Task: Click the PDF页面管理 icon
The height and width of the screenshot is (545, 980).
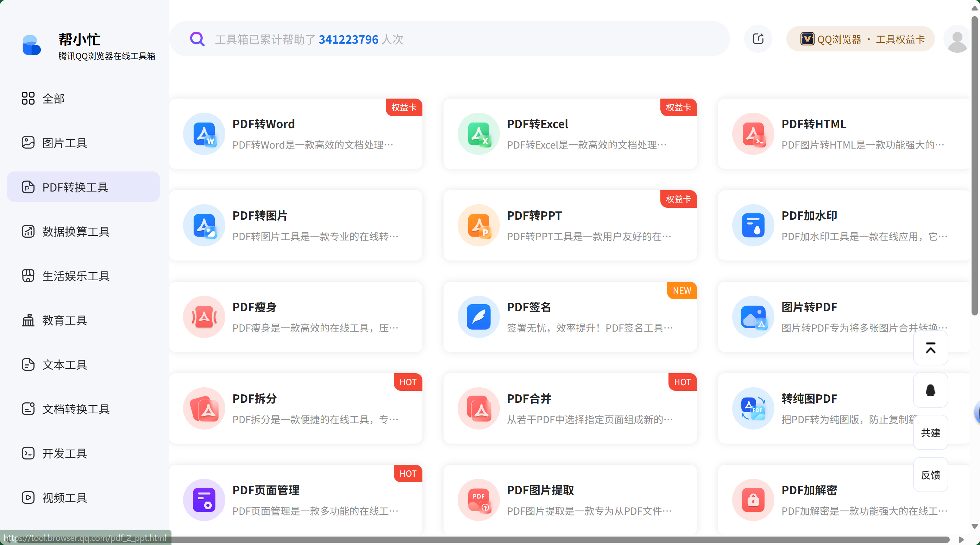Action: point(204,500)
